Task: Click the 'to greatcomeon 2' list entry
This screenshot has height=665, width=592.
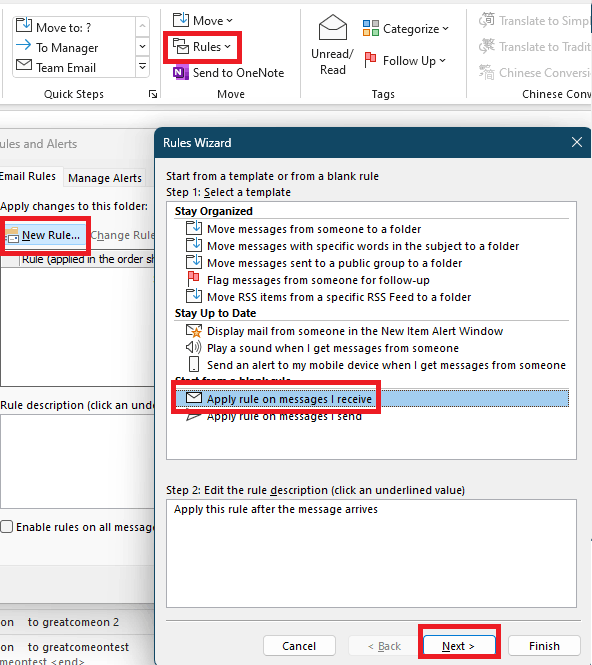Action: 73,622
